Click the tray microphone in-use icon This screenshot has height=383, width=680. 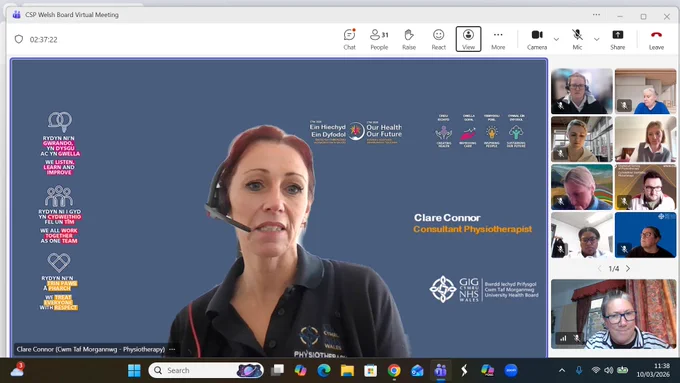579,370
